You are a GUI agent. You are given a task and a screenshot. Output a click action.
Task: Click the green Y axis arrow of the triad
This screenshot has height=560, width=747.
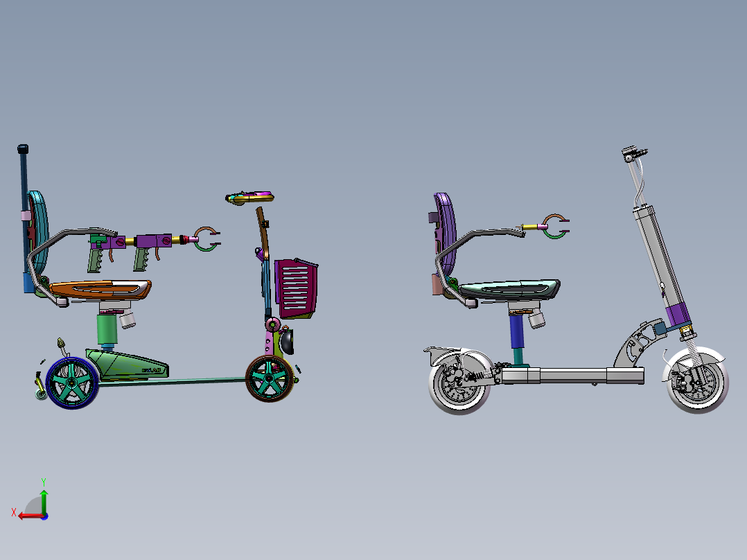pyautogui.click(x=44, y=502)
